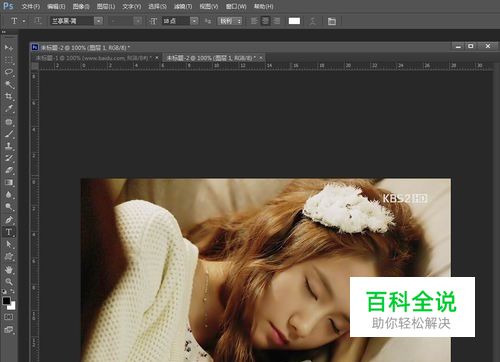Open the 帮助(H) menu
The width and height of the screenshot is (500, 362).
(263, 6)
